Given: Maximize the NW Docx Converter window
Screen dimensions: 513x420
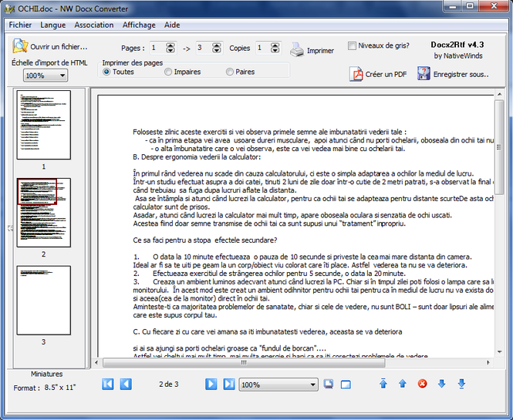Looking at the screenshot, I should [x=470, y=6].
